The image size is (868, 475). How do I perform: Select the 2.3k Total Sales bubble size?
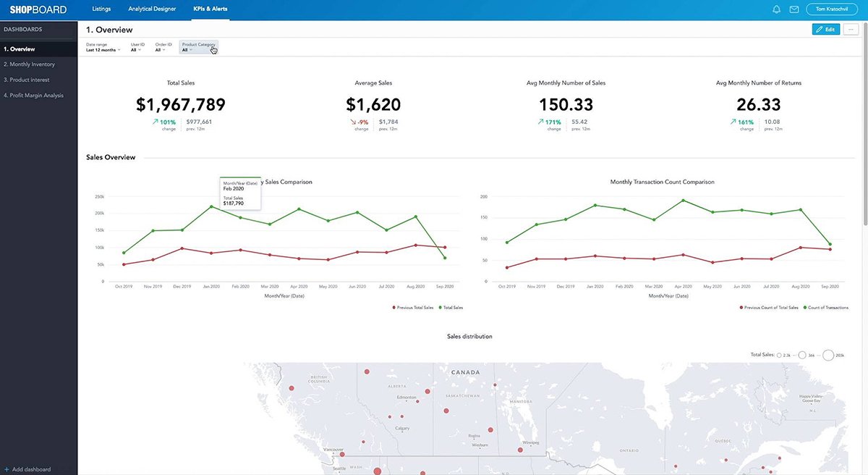[780, 355]
